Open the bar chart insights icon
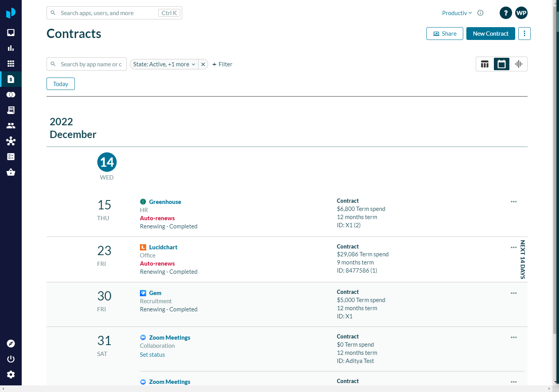 (11, 48)
